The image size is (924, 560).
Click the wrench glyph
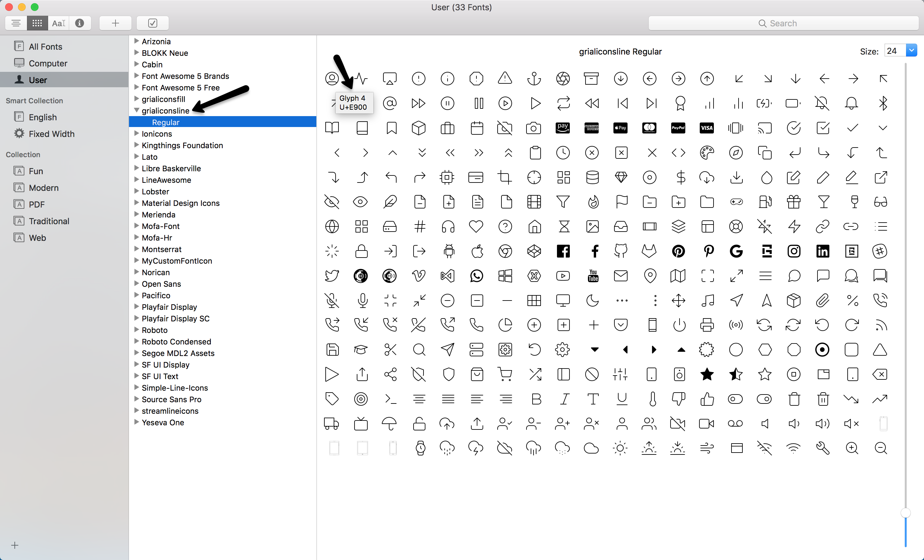823,448
